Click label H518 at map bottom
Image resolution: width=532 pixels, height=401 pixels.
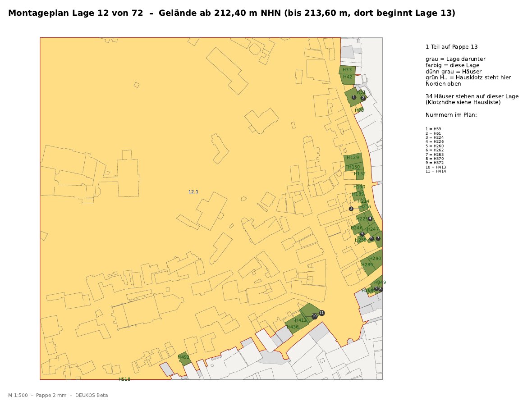[x=124, y=379]
